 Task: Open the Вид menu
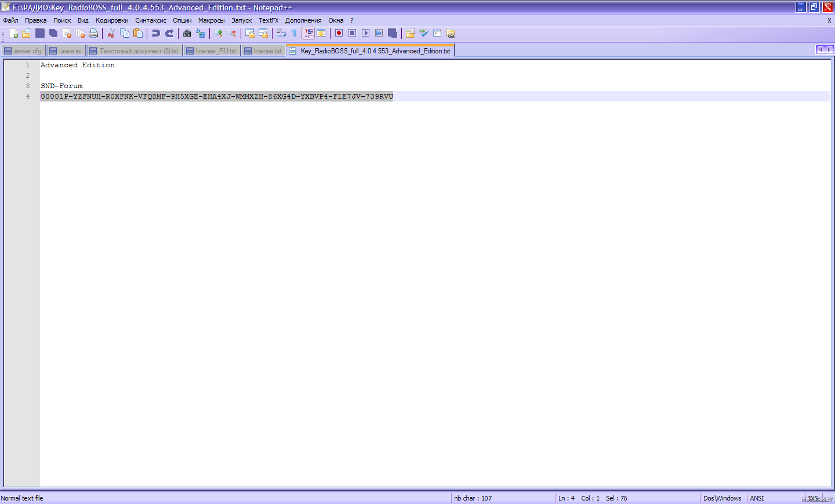[x=83, y=20]
